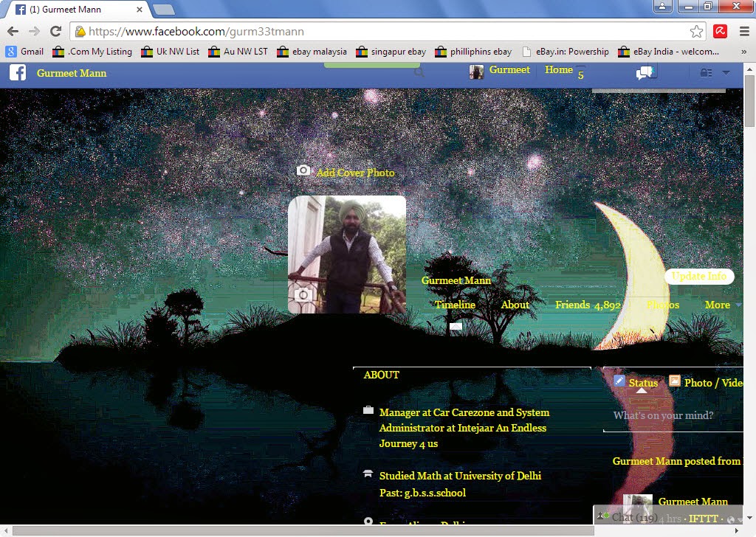
Task: Bookmark page with star icon
Action: (x=696, y=32)
